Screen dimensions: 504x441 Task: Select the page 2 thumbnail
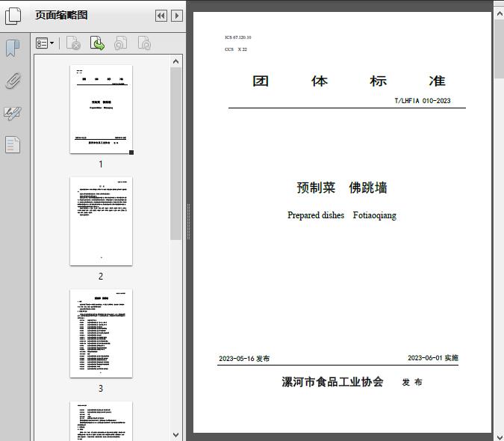click(x=101, y=221)
